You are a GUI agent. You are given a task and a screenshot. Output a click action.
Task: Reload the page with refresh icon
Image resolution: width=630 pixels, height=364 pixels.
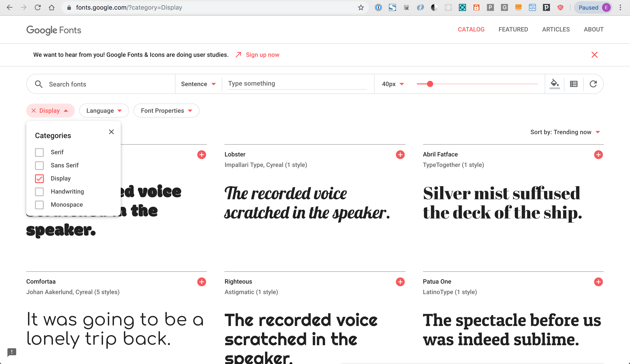pos(37,7)
